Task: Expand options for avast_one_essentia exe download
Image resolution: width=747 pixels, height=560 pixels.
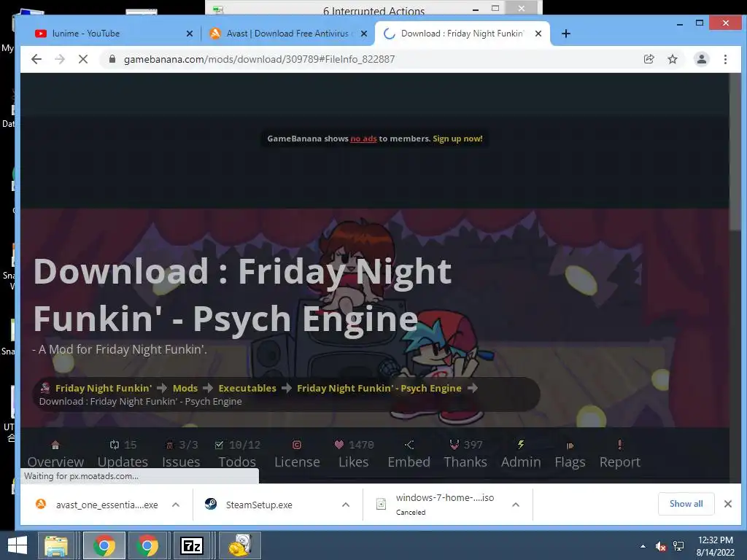Action: (176, 505)
